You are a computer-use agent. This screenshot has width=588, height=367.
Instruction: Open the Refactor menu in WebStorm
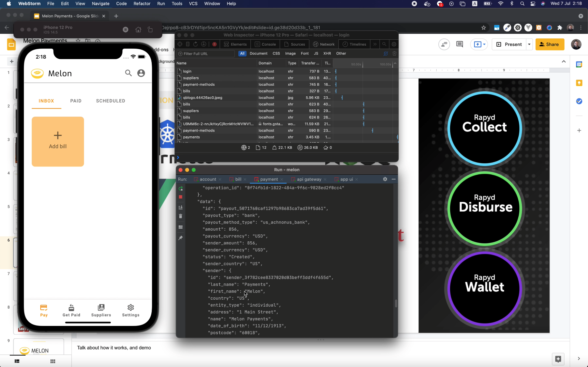click(x=142, y=3)
